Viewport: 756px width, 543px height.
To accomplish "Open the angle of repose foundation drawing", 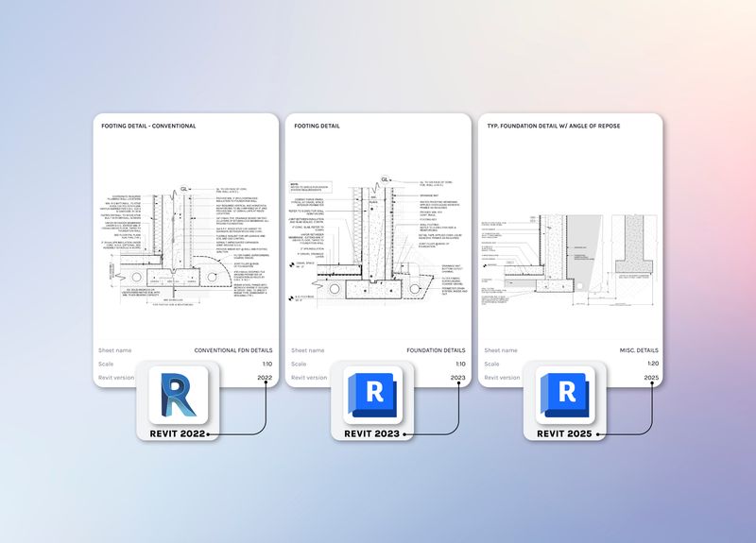I will tap(571, 261).
